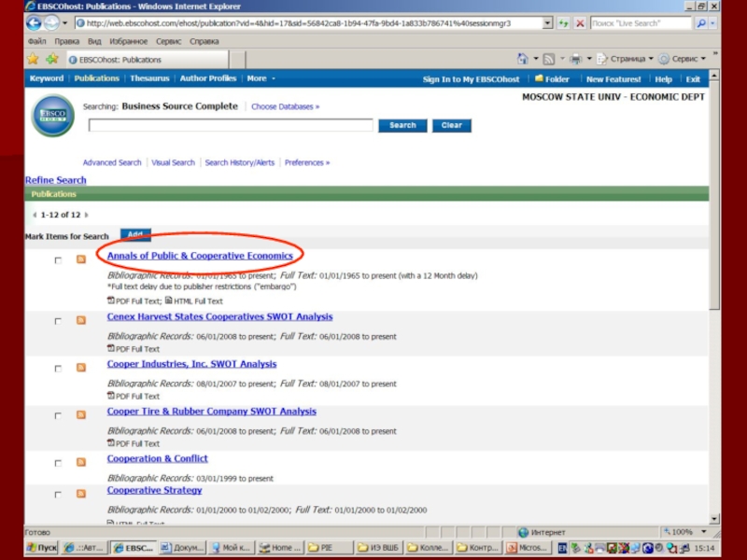Click the Live Search magnifier icon
This screenshot has width=747, height=560.
701,22
